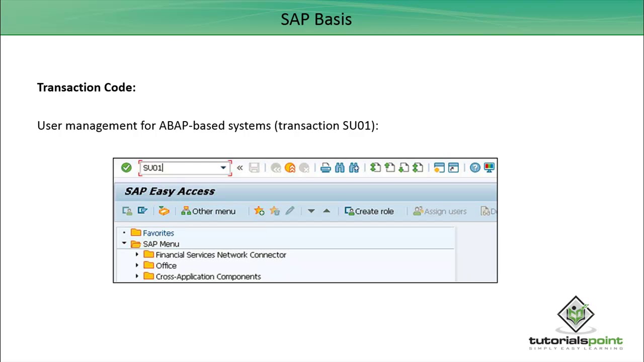
Task: Select Financial Services Network Connector label
Action: [x=221, y=255]
